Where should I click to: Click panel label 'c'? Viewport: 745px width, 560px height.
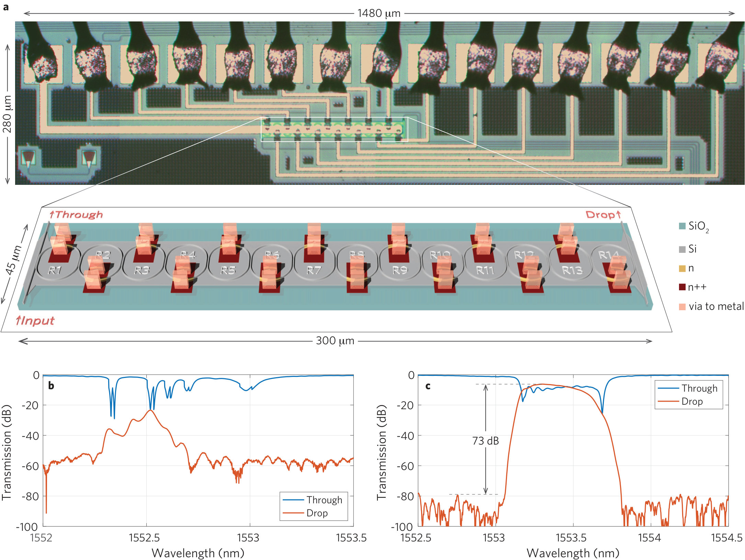pos(428,386)
